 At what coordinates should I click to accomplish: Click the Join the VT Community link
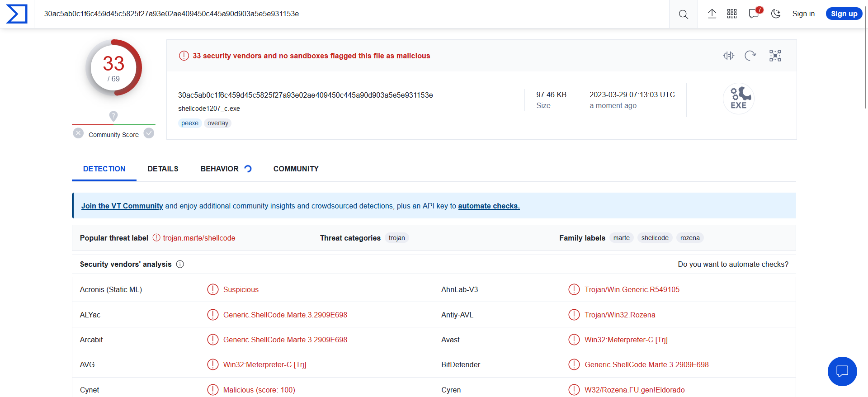122,206
